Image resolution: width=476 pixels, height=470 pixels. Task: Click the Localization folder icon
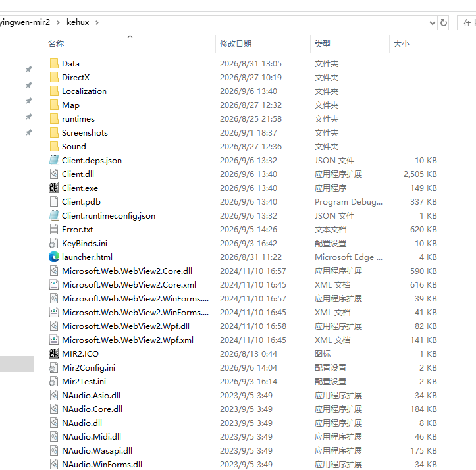tap(54, 91)
